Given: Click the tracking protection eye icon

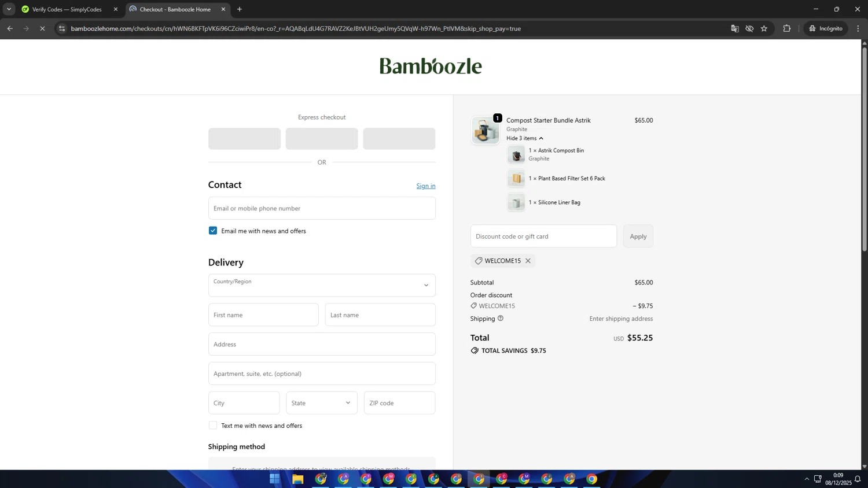Looking at the screenshot, I should [x=749, y=28].
